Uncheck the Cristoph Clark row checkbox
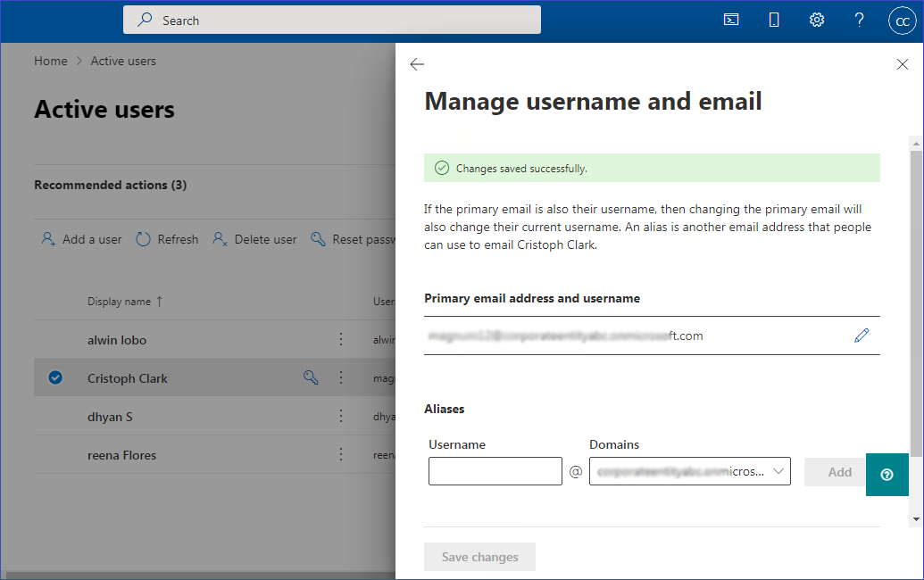The height and width of the screenshot is (580, 924). coord(55,377)
